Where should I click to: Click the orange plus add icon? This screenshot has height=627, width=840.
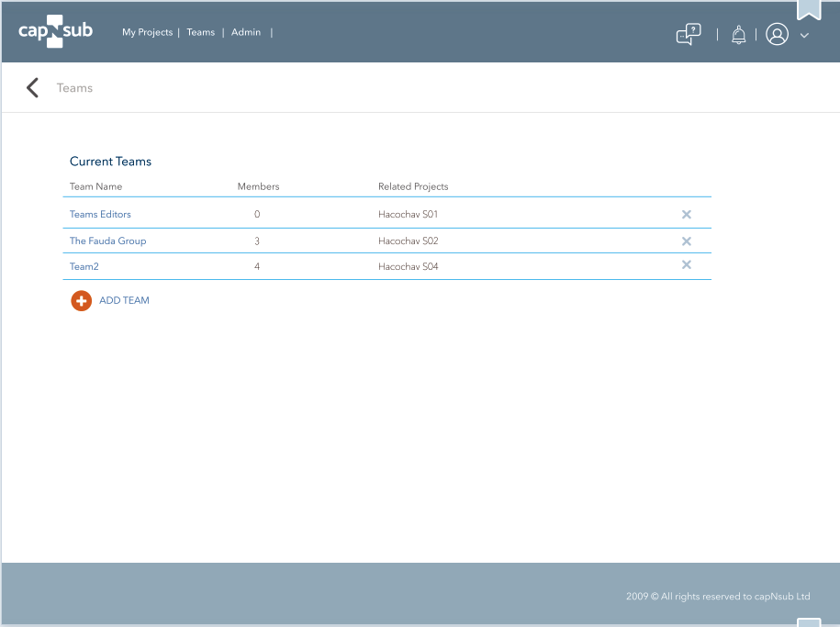click(81, 301)
